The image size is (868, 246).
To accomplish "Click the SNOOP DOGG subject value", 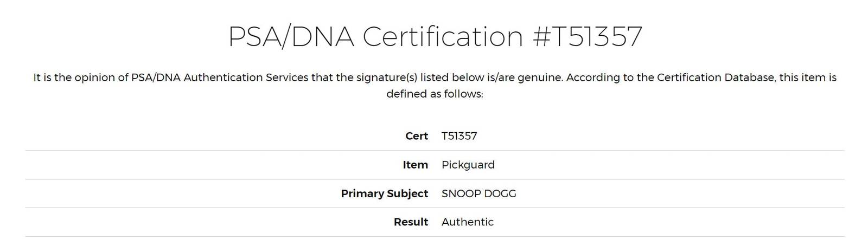I will (x=479, y=193).
